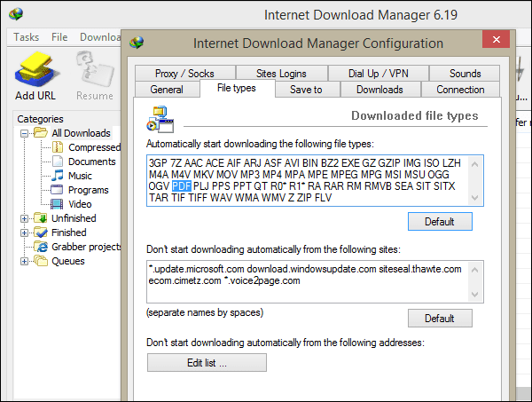Close the Configuration dialog
This screenshot has height=402, width=532.
click(x=496, y=39)
